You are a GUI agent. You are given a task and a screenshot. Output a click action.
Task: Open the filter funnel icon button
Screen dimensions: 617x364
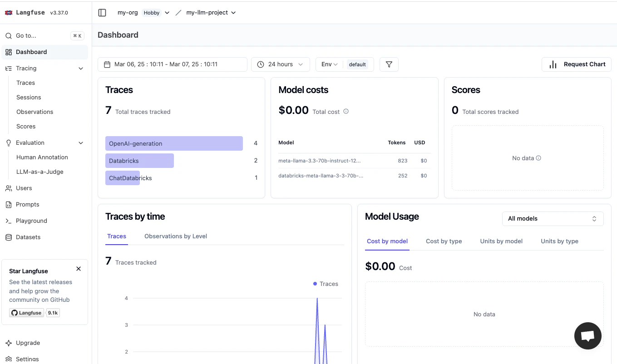tap(389, 64)
